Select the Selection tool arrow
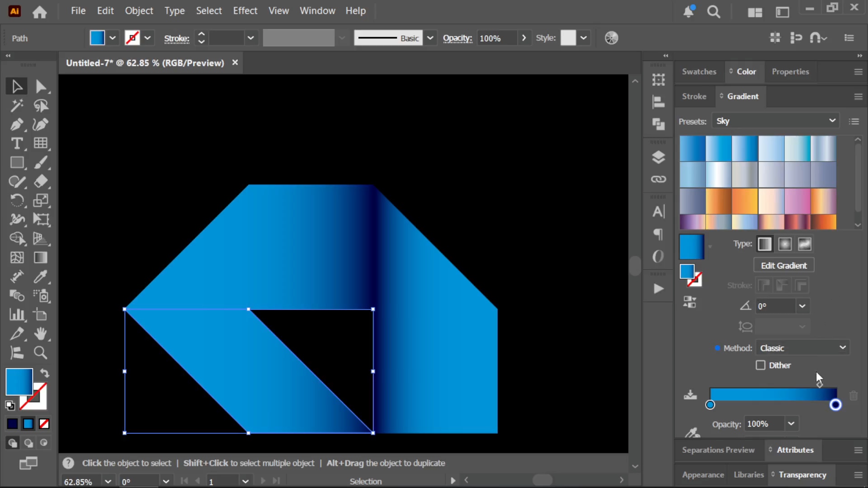 coord(17,86)
